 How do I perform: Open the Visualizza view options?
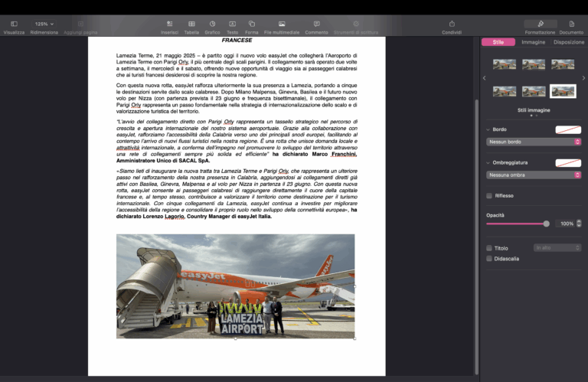(14, 24)
